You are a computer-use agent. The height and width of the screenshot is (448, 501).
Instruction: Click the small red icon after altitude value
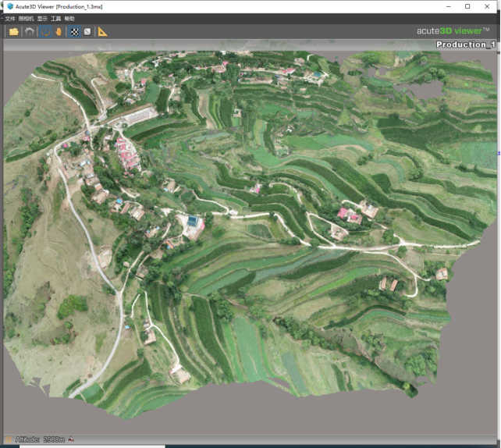[x=71, y=439]
